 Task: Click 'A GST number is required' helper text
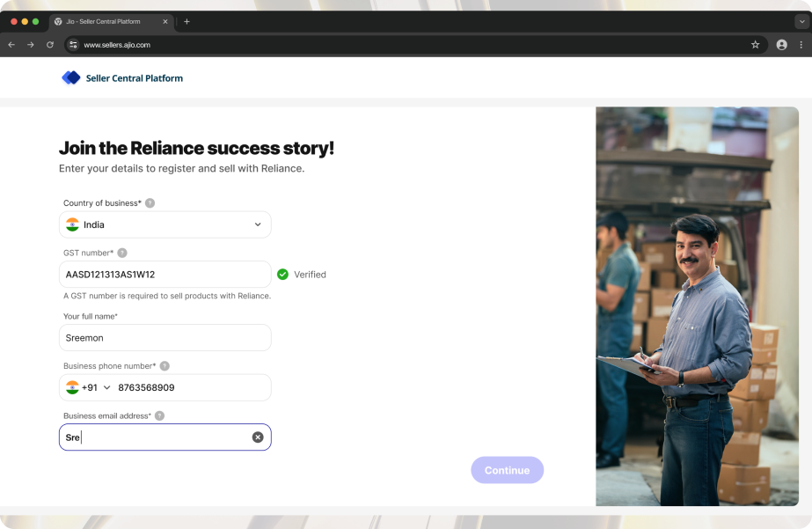click(x=167, y=296)
